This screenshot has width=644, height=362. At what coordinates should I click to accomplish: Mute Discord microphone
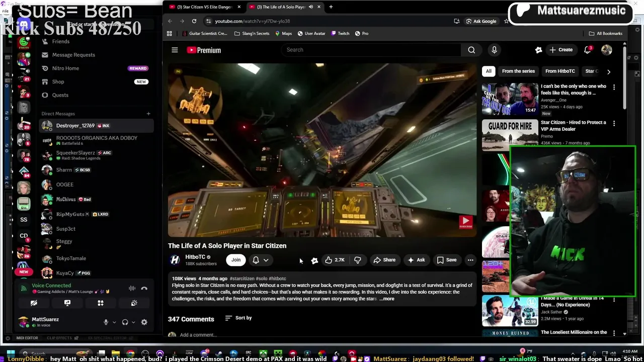point(106,322)
